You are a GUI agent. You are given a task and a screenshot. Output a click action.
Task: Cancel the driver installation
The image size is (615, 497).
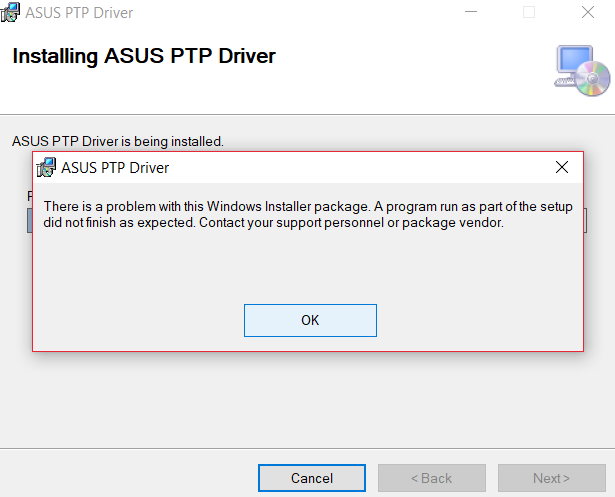tap(311, 478)
